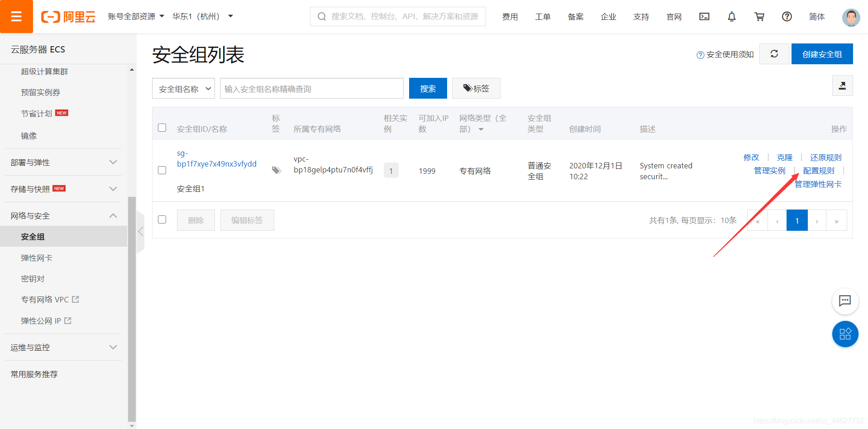
Task: Open the Cloud Shell terminal icon
Action: coord(704,17)
